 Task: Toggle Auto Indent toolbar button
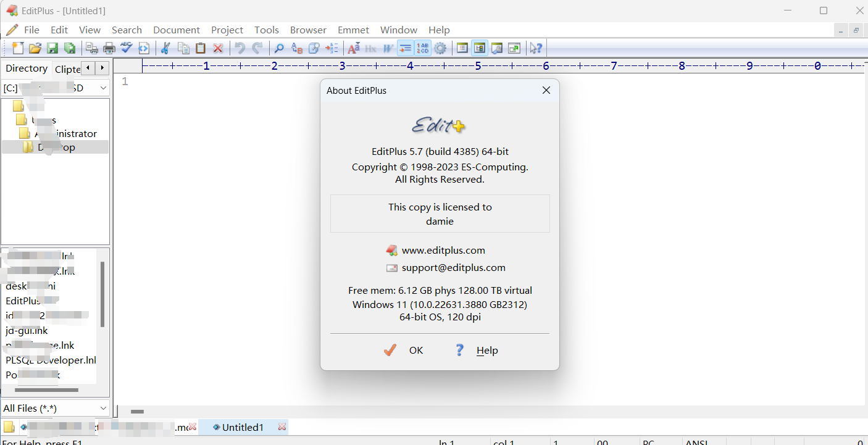[x=406, y=48]
